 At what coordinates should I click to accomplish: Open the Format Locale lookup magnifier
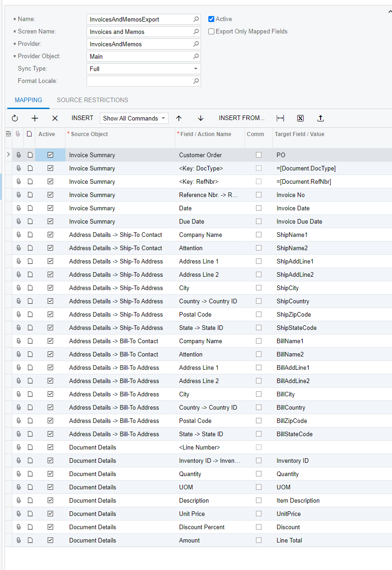196,81
